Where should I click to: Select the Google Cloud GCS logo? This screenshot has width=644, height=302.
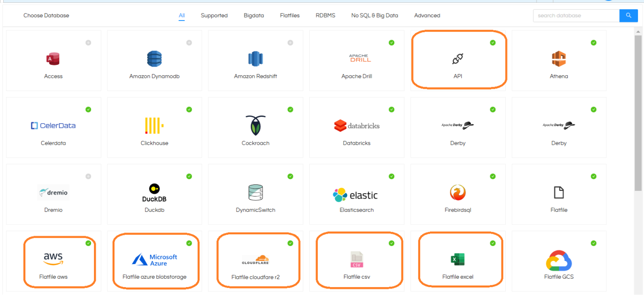coord(559,260)
